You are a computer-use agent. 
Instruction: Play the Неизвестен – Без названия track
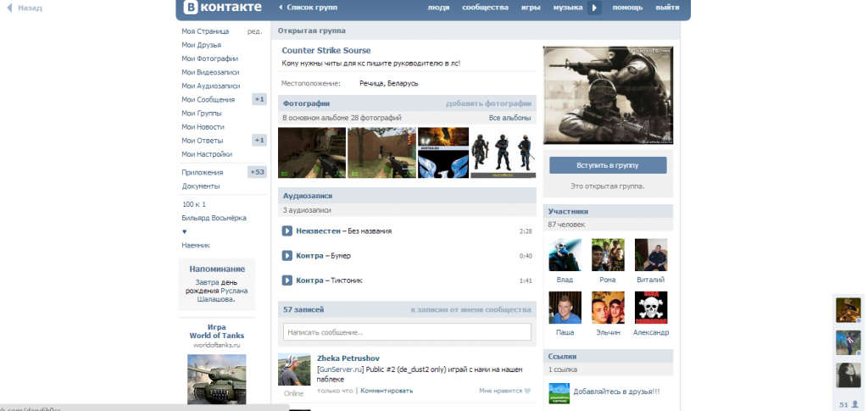coord(287,230)
